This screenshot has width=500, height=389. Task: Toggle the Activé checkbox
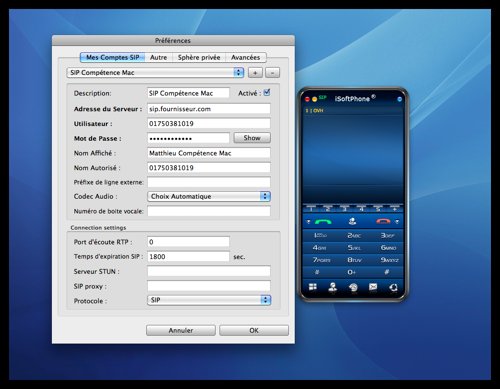point(267,93)
